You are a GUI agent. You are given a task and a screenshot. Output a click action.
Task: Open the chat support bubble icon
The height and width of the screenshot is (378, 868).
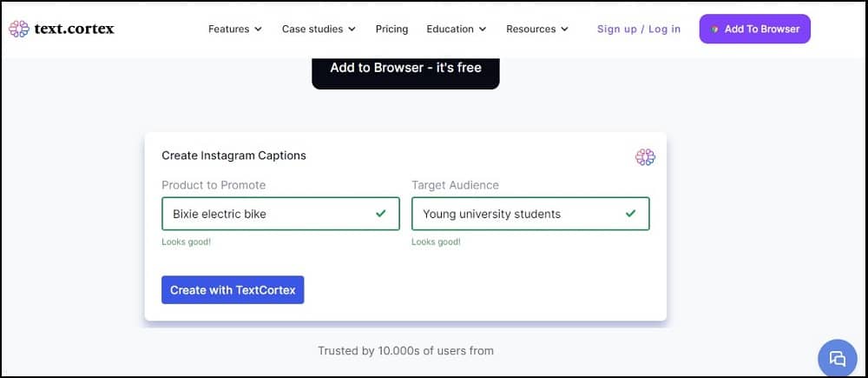[x=837, y=358]
